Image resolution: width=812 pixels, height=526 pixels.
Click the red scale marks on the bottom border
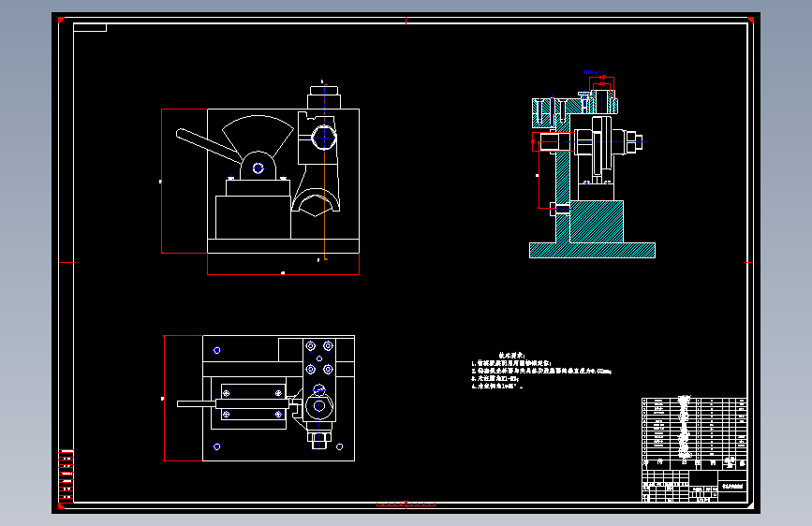[406, 504]
